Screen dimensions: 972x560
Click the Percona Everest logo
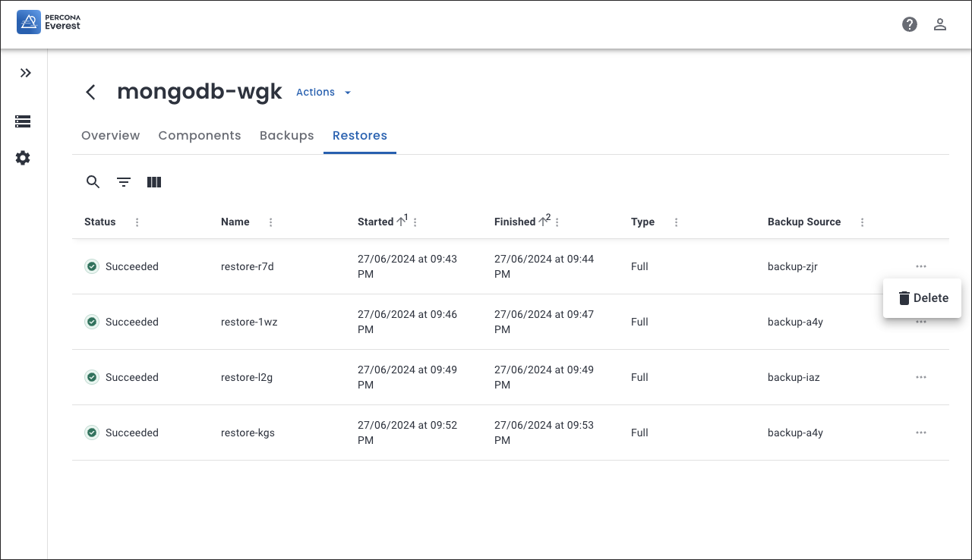pyautogui.click(x=49, y=23)
